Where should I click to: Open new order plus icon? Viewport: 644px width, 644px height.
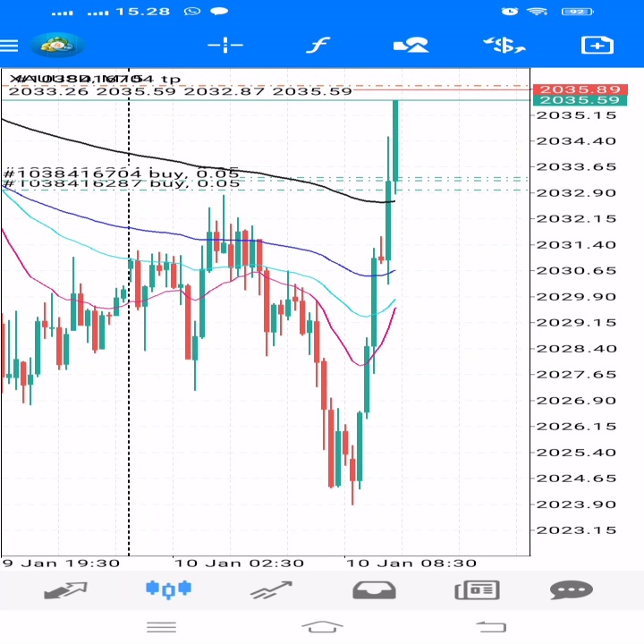pos(597,46)
